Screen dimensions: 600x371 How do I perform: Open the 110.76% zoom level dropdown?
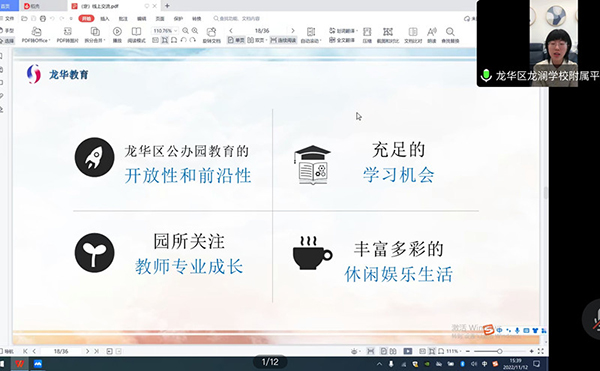(x=165, y=31)
